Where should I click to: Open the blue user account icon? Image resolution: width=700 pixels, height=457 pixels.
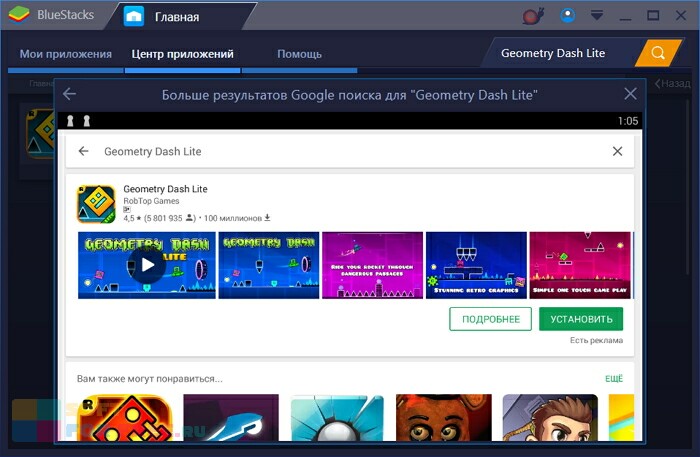point(568,16)
